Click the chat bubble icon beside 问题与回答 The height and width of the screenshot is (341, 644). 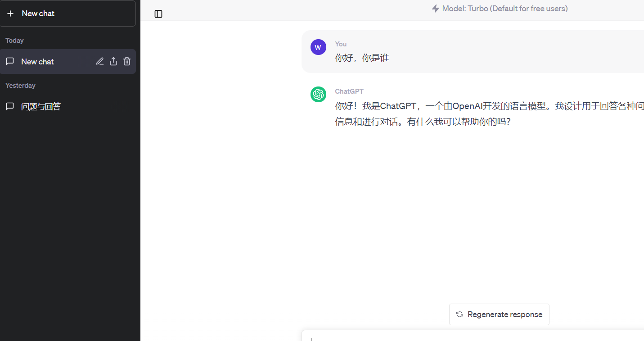click(x=10, y=106)
